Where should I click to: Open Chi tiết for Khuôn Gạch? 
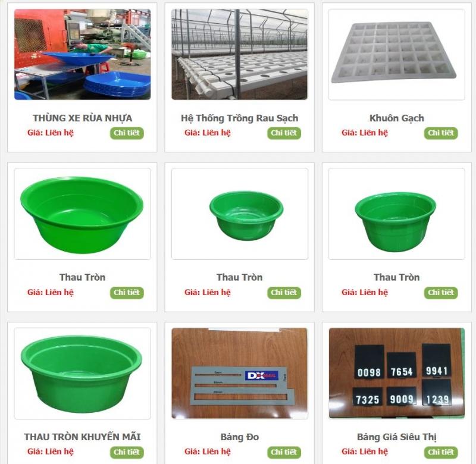point(441,133)
